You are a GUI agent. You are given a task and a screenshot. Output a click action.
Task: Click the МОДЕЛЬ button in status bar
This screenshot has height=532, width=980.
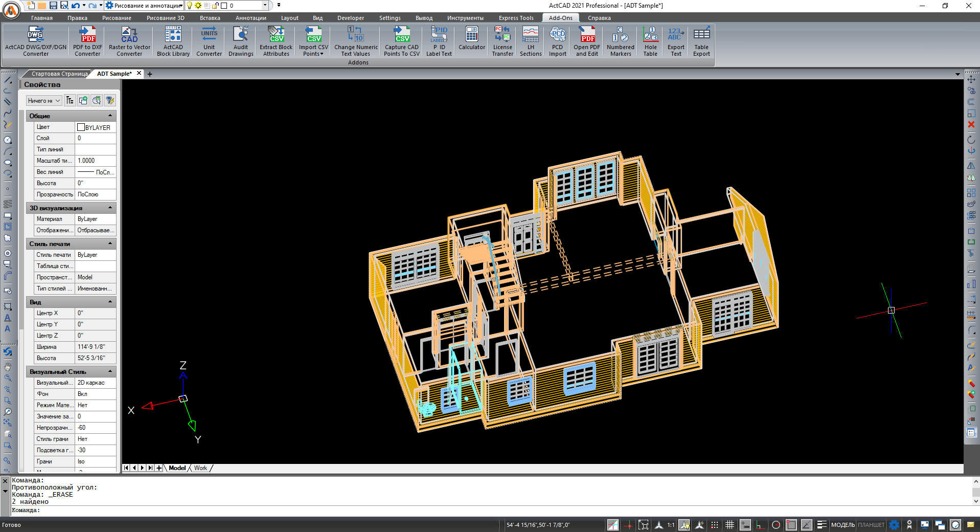click(842, 525)
